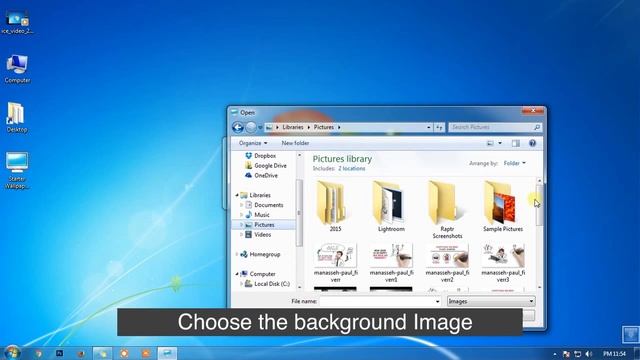The height and width of the screenshot is (360, 640).
Task: Expand the Documents library node
Action: (242, 205)
